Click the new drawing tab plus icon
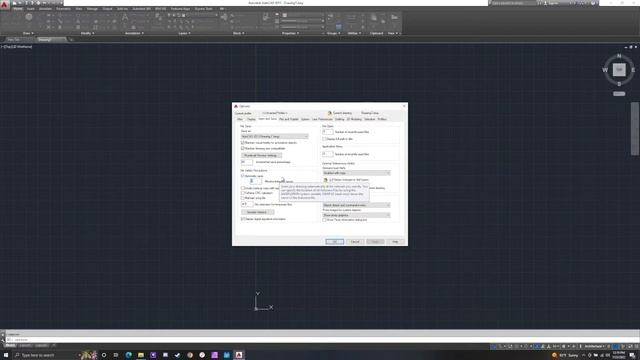Screen dimensions: 640x360 pyautogui.click(x=71, y=40)
